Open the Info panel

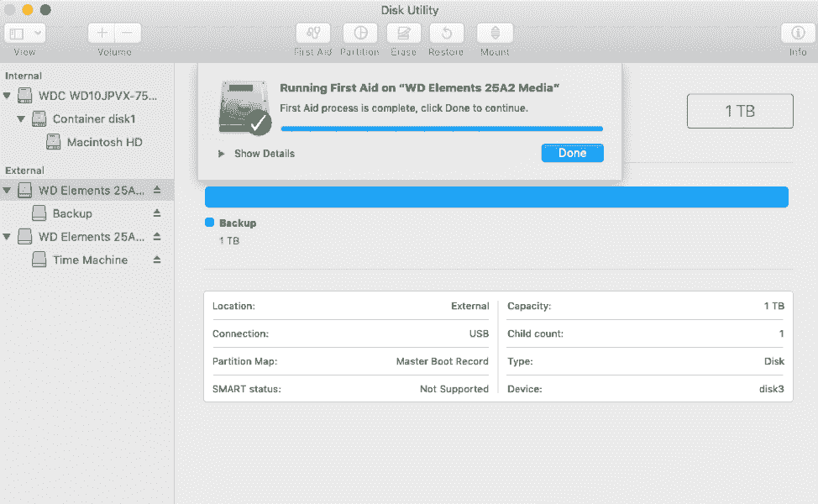796,33
